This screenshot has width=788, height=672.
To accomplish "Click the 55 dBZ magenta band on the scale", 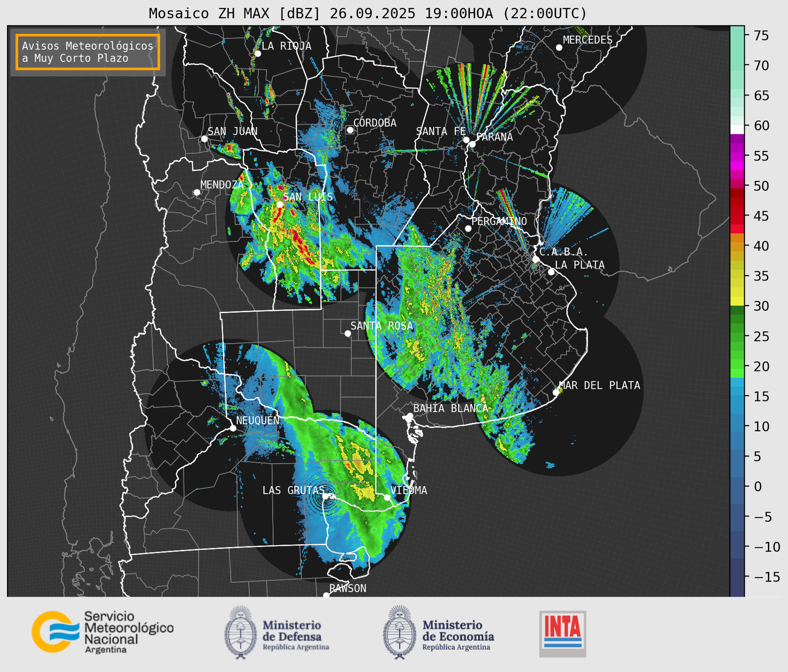I will coord(737,156).
